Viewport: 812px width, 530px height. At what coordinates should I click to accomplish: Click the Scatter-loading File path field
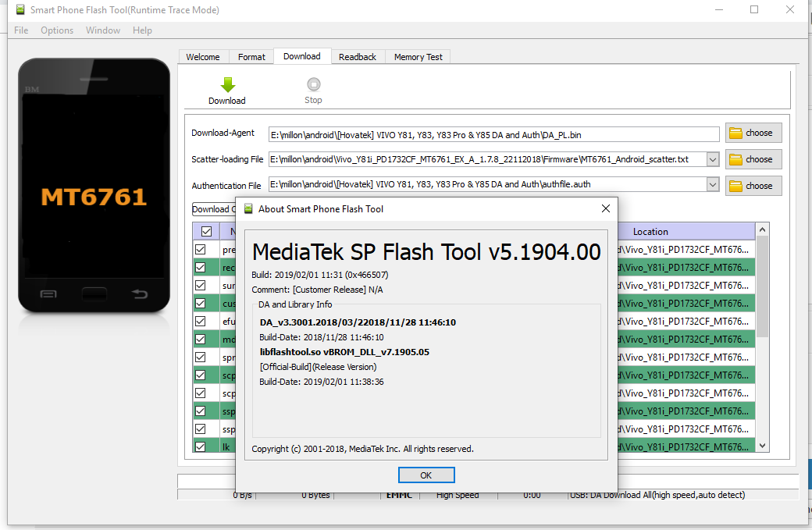click(x=487, y=159)
